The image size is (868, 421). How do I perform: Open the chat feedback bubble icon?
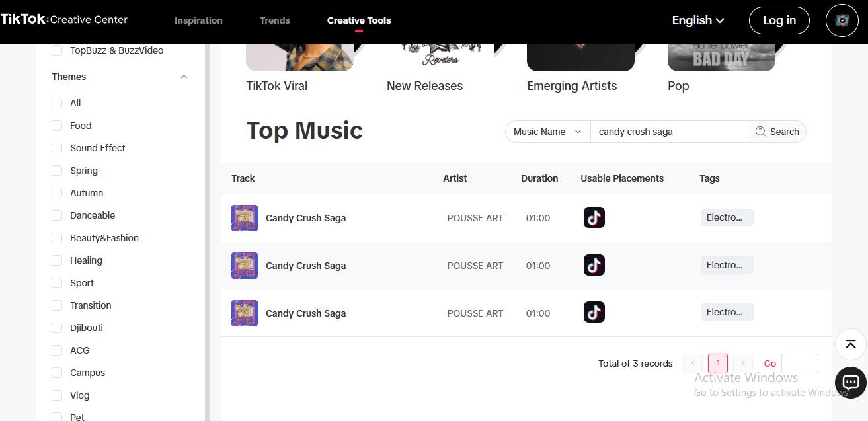tap(850, 382)
